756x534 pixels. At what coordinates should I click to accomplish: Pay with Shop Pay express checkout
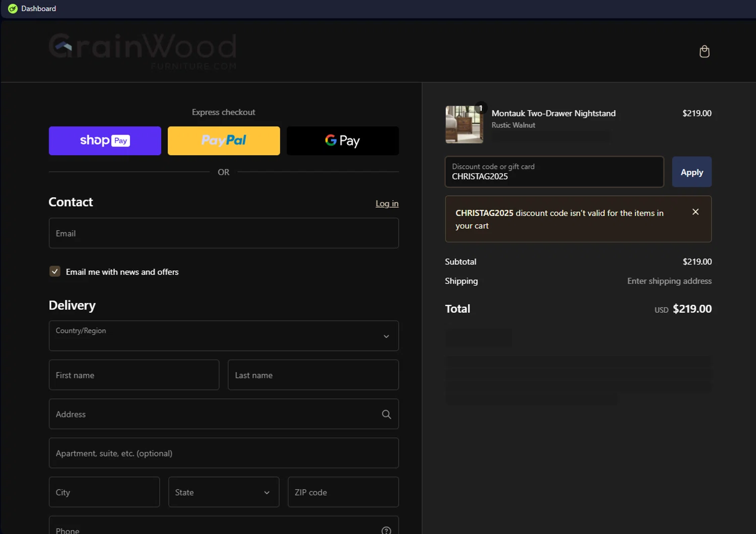(105, 141)
